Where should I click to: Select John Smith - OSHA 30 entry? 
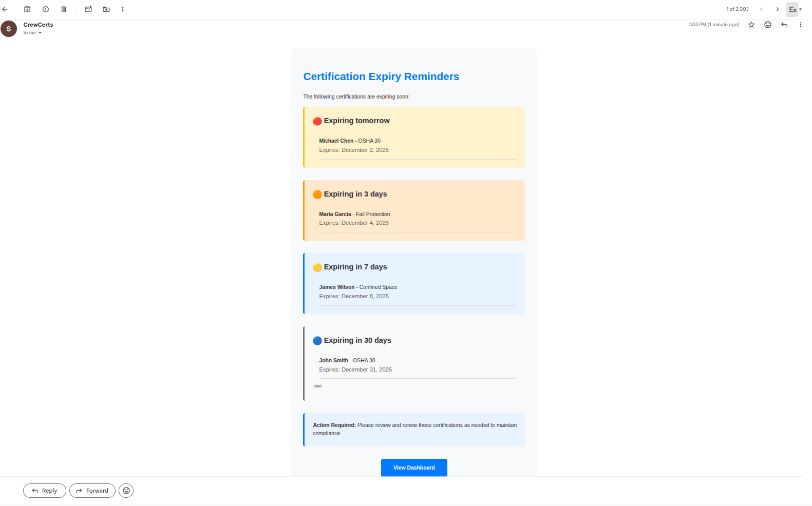click(x=347, y=360)
